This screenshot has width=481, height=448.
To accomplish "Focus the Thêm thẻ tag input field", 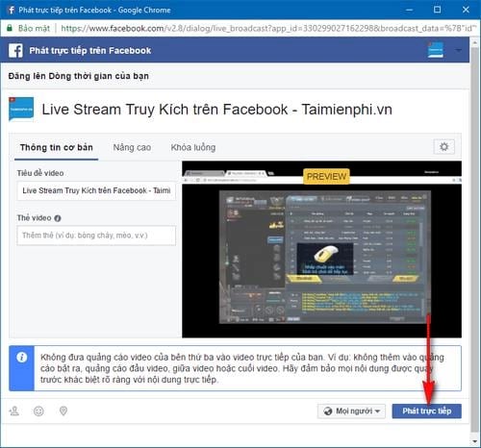I will (x=96, y=236).
